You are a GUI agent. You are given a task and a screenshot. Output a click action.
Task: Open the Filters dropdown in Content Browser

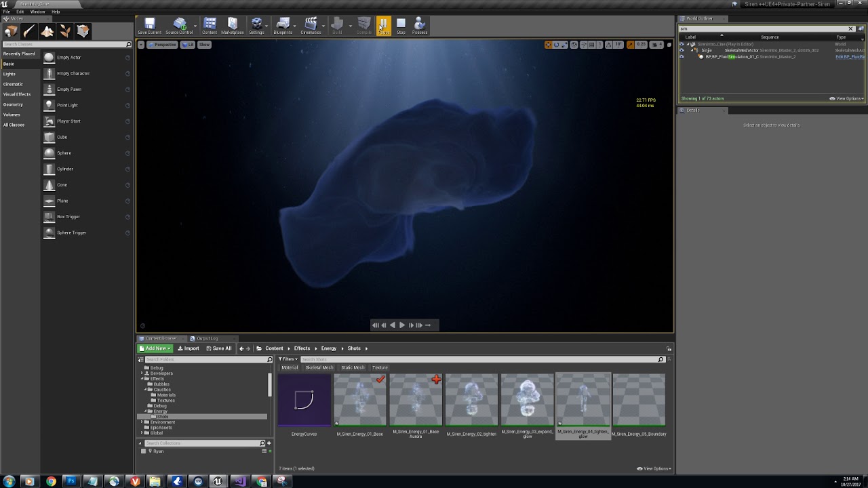click(288, 359)
